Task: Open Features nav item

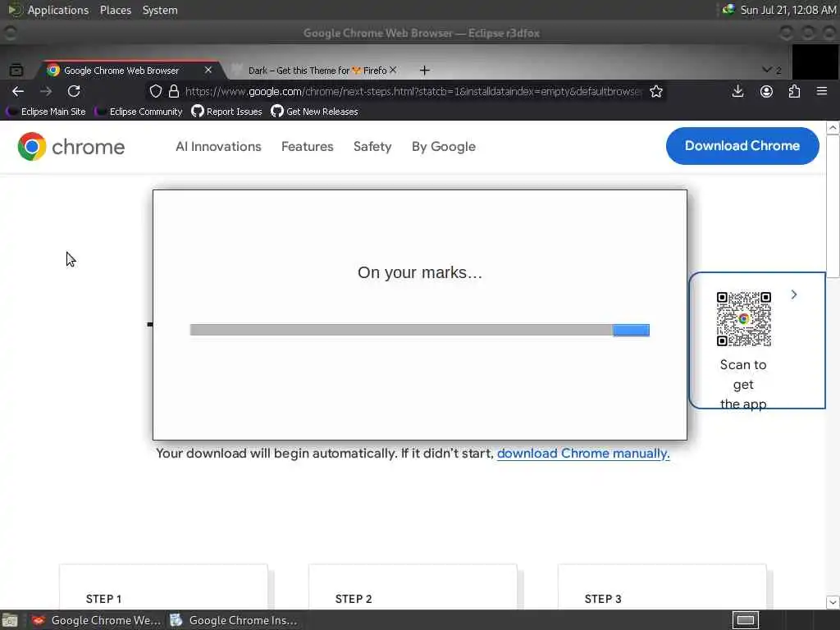Action: [308, 147]
